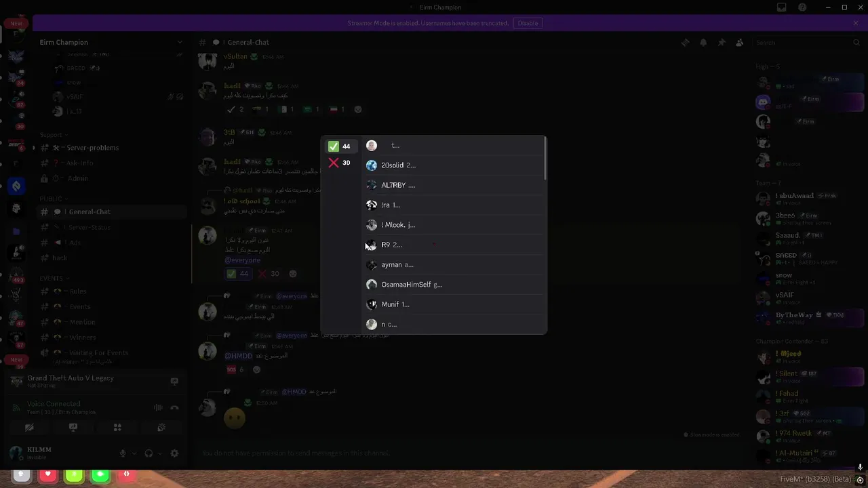
Task: Open Help from the question mark icon
Action: tap(802, 7)
